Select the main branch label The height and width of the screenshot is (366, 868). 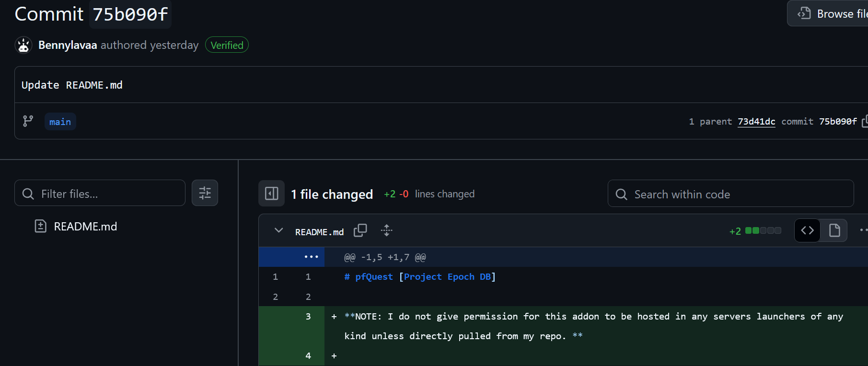[x=60, y=122]
